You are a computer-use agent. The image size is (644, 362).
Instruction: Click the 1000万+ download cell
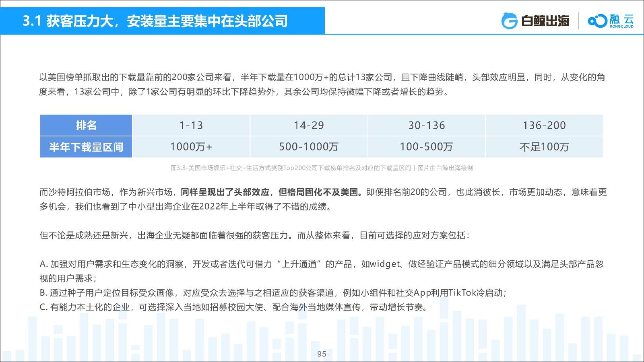point(191,147)
